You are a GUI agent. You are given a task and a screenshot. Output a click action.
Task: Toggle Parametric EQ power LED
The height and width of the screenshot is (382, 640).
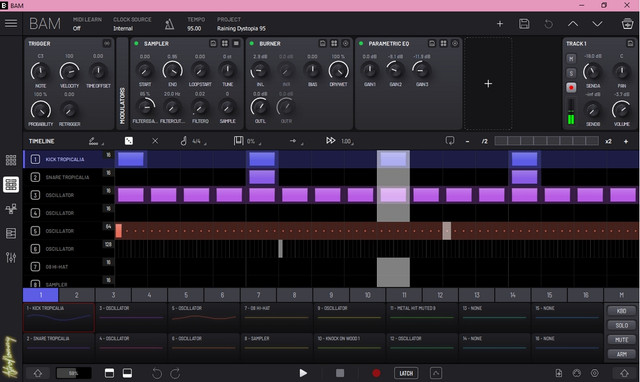click(361, 43)
